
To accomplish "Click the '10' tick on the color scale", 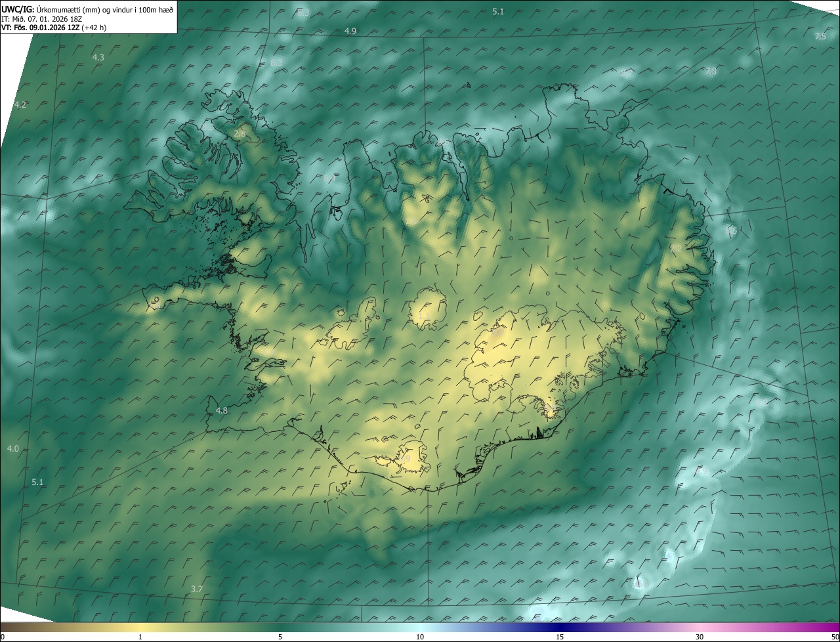I will coord(420,637).
